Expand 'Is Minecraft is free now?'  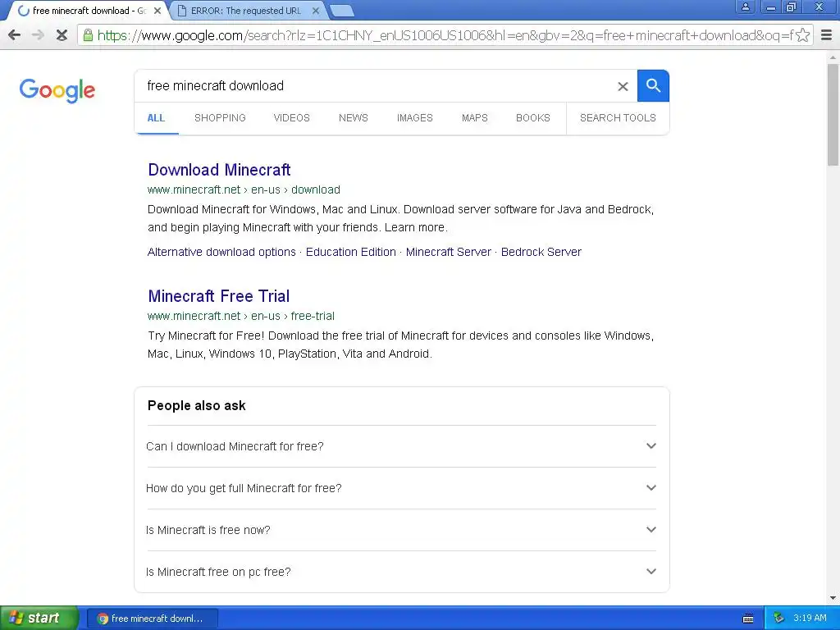401,530
